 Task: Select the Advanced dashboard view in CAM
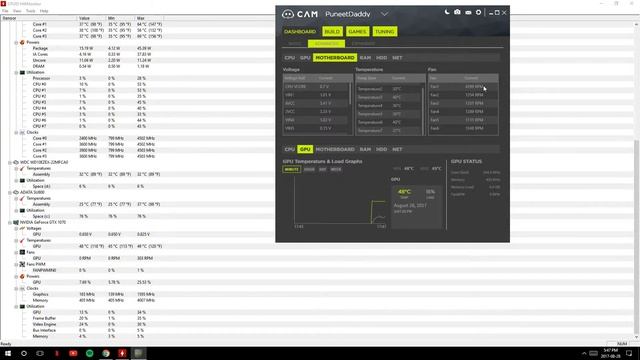point(327,44)
